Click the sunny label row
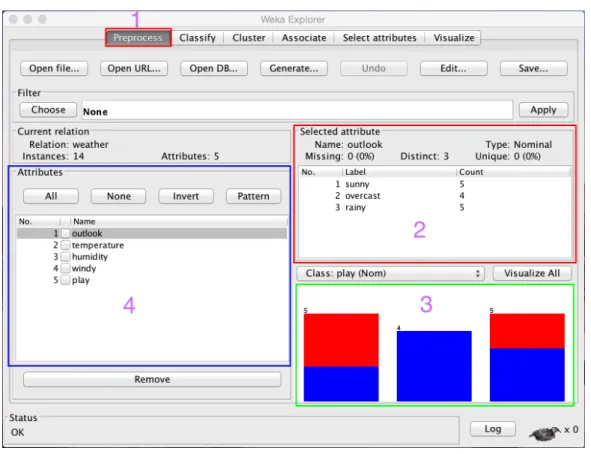This screenshot has width=591, height=454. tap(435, 184)
